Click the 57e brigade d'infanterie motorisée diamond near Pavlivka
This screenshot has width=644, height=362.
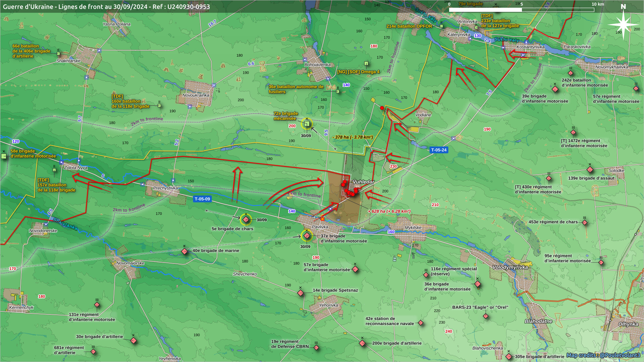356,269
